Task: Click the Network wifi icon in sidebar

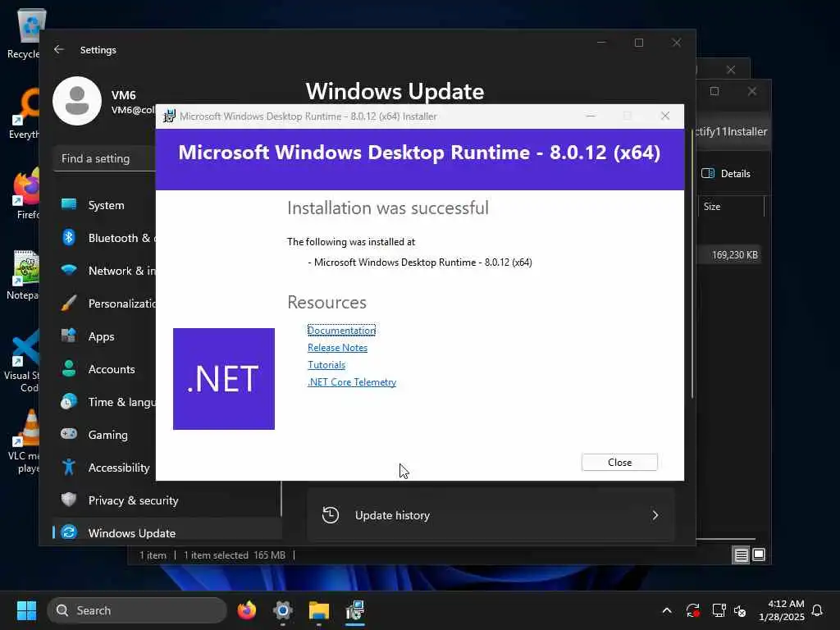Action: tap(69, 269)
